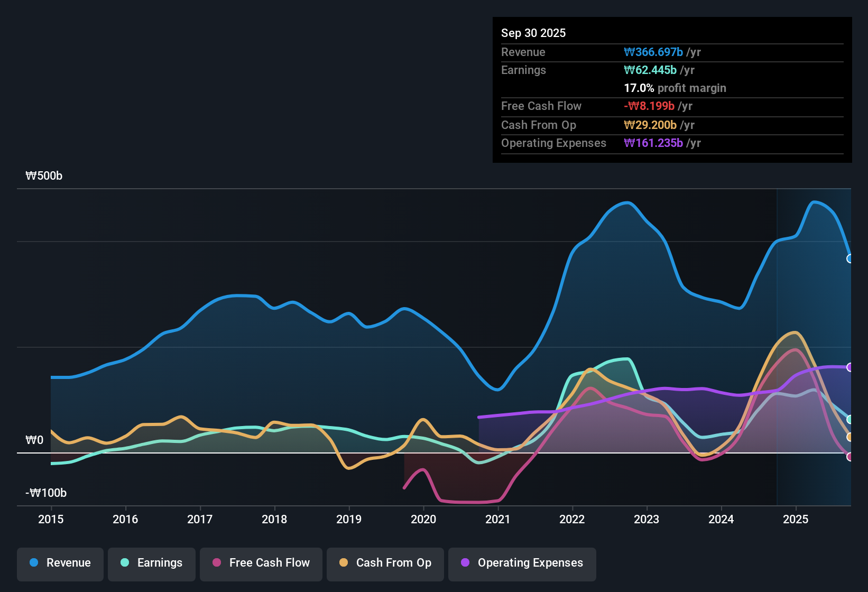
Task: Toggle Operating Expenses series visibility
Action: pyautogui.click(x=522, y=563)
